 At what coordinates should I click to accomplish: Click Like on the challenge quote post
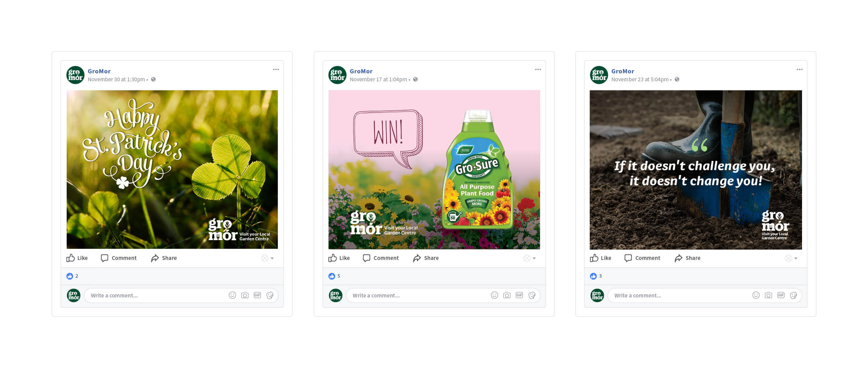click(x=600, y=258)
